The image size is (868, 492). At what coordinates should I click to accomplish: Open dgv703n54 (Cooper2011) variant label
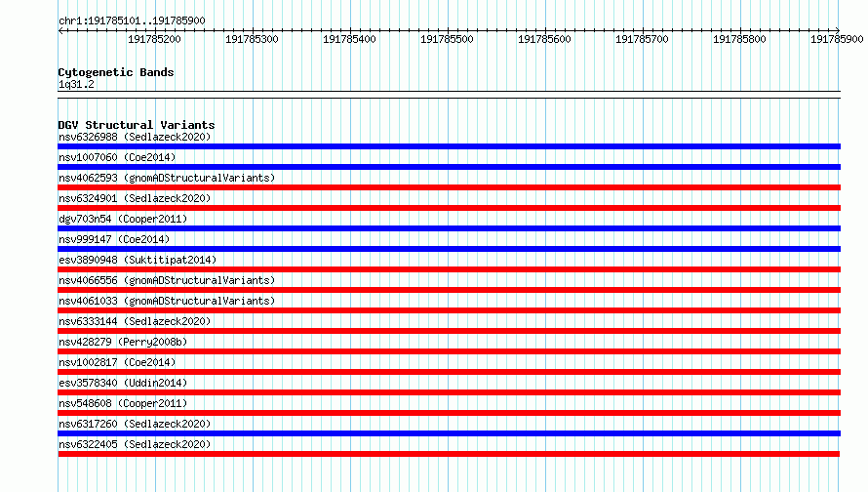coord(123,219)
